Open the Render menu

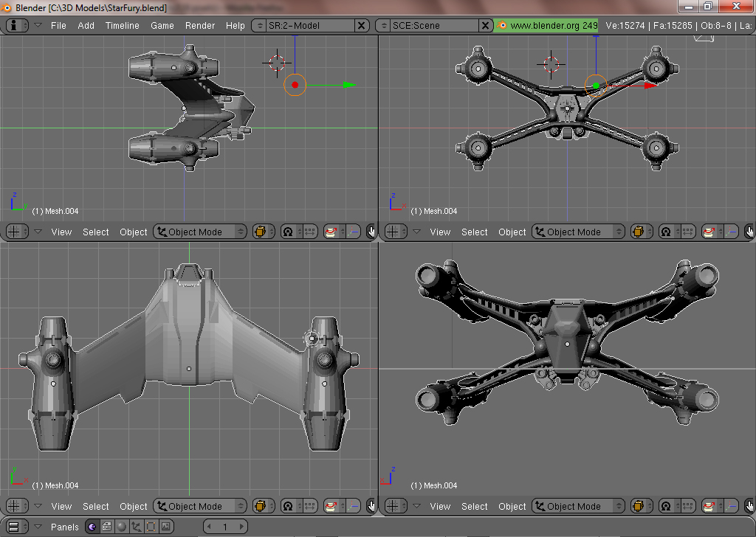[199, 25]
